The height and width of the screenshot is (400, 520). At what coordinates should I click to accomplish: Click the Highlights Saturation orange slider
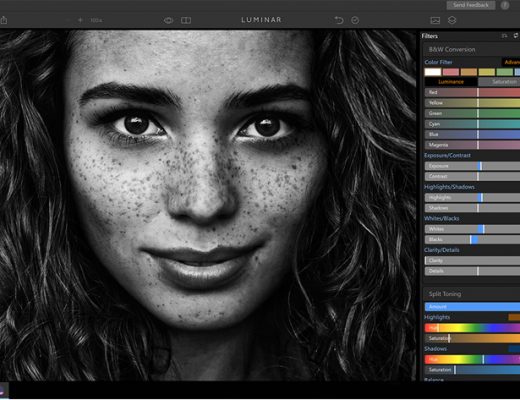(472, 339)
